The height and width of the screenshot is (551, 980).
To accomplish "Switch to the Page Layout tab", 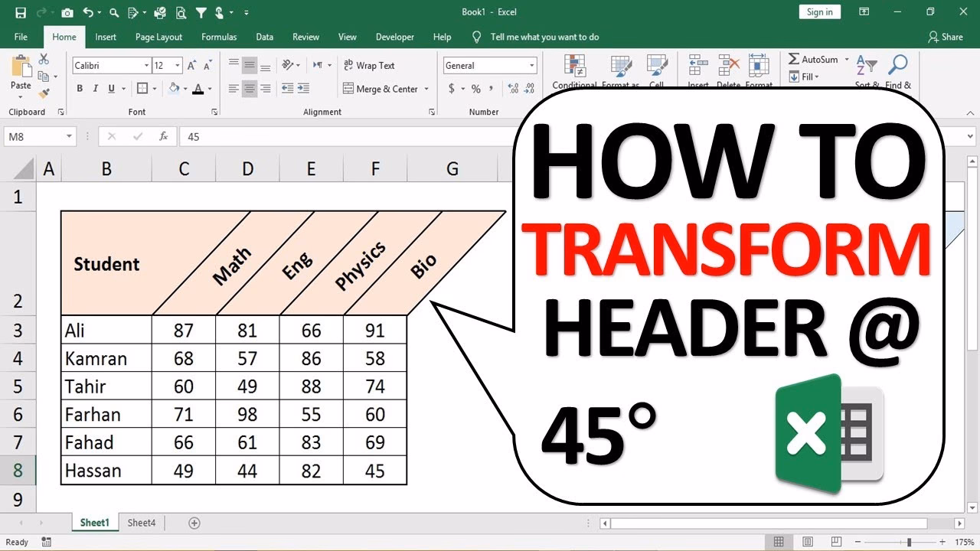I will [158, 37].
